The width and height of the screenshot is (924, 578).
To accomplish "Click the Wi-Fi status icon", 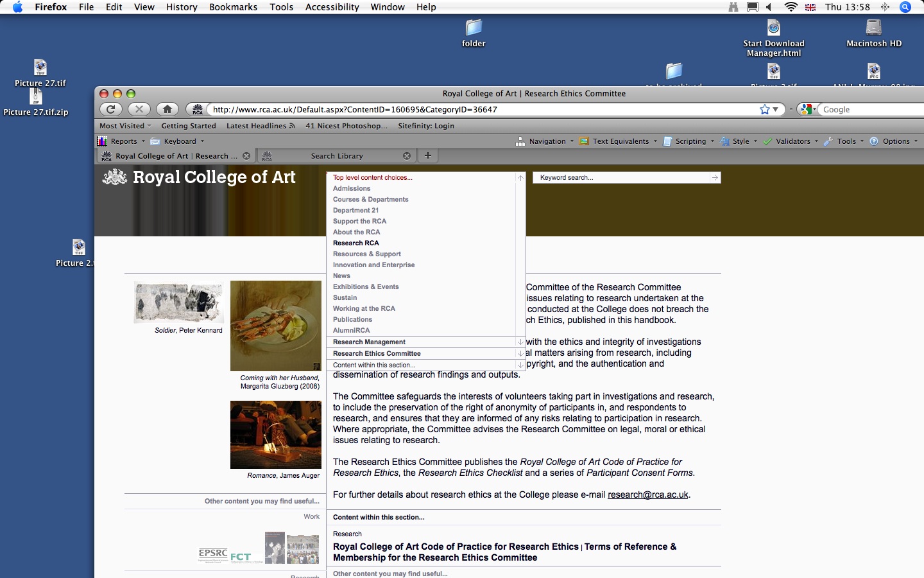I will (791, 7).
